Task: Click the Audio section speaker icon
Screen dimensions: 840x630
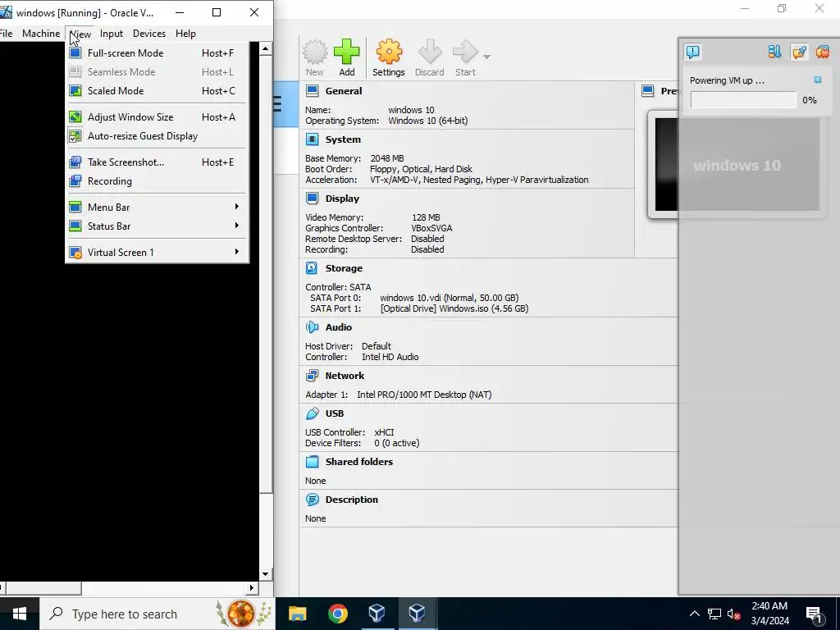Action: (312, 327)
